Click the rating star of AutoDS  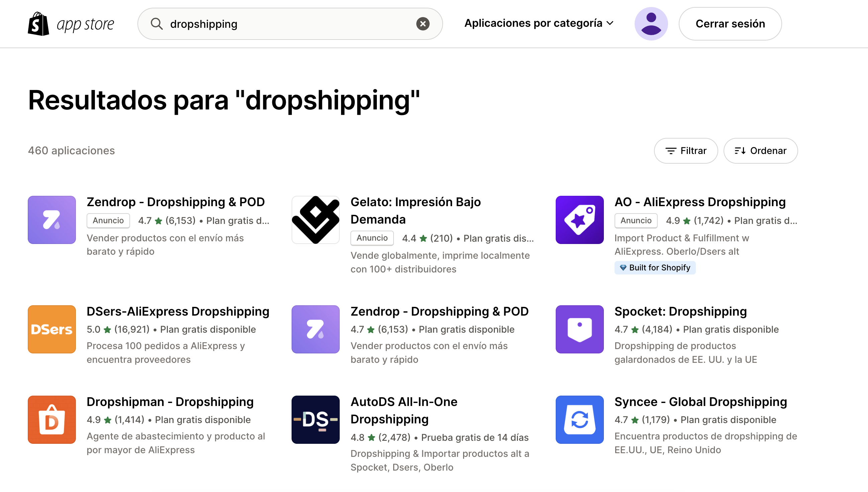(371, 437)
